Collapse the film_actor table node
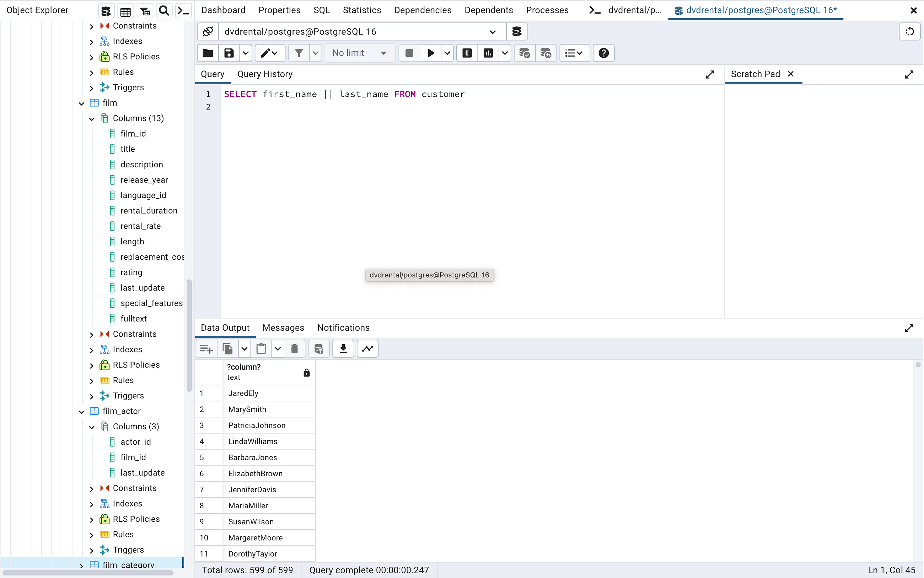 coord(81,412)
